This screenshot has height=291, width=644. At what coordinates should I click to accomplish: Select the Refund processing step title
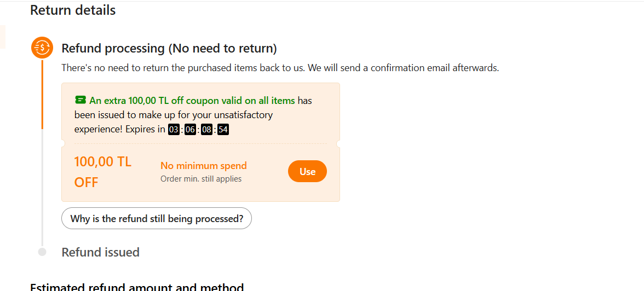pyautogui.click(x=169, y=48)
